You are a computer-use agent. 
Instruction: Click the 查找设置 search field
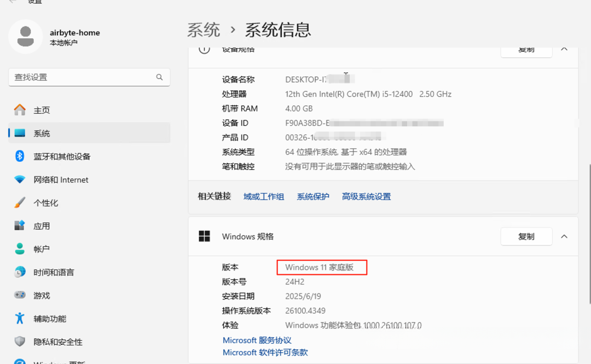point(89,77)
